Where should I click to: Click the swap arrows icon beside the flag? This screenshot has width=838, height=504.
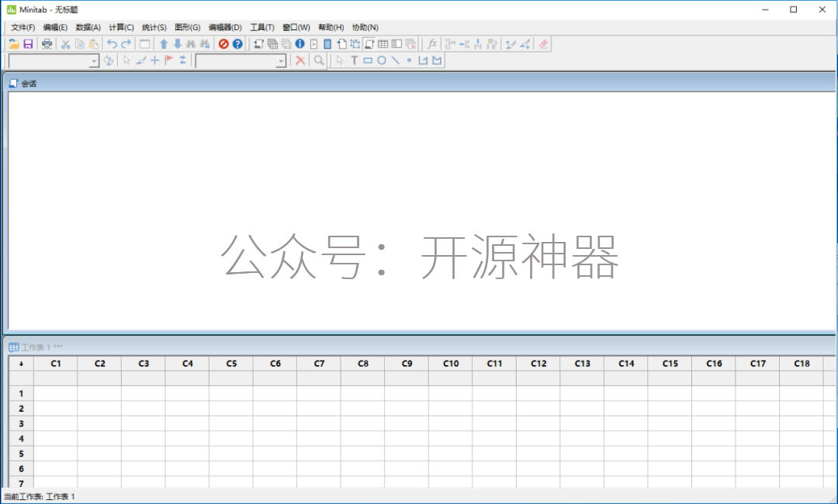pyautogui.click(x=183, y=60)
